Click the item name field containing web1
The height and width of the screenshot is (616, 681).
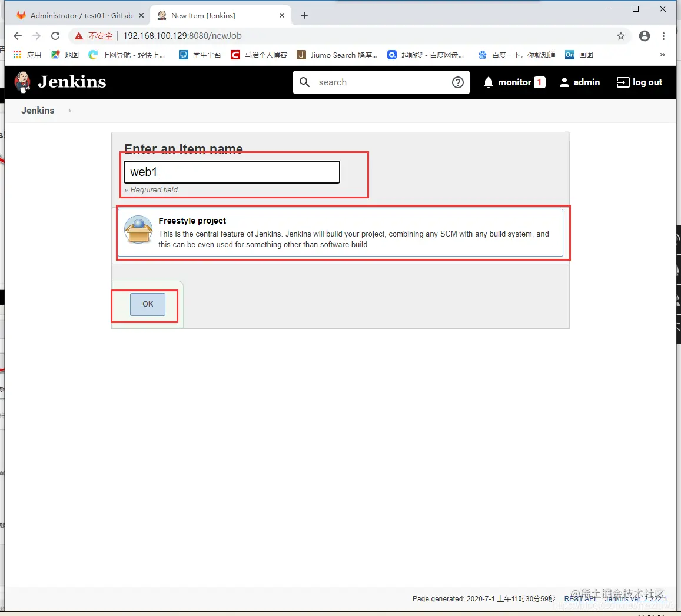tap(232, 172)
